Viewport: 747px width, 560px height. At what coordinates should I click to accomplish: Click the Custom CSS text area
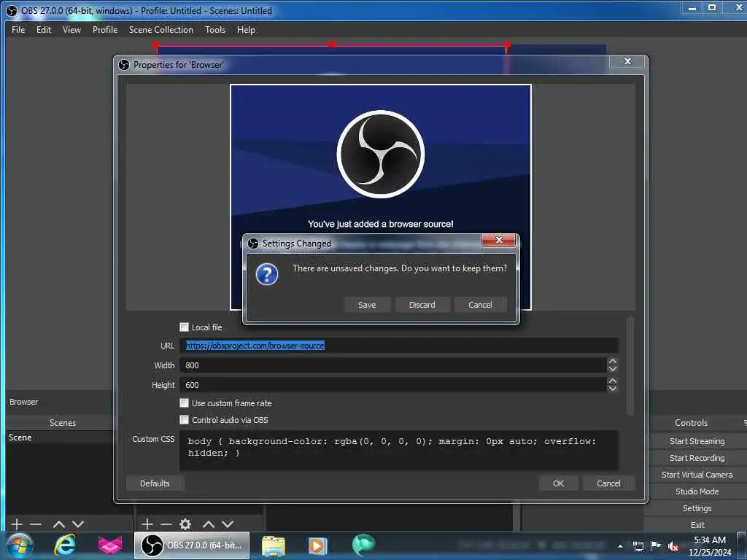pos(399,450)
